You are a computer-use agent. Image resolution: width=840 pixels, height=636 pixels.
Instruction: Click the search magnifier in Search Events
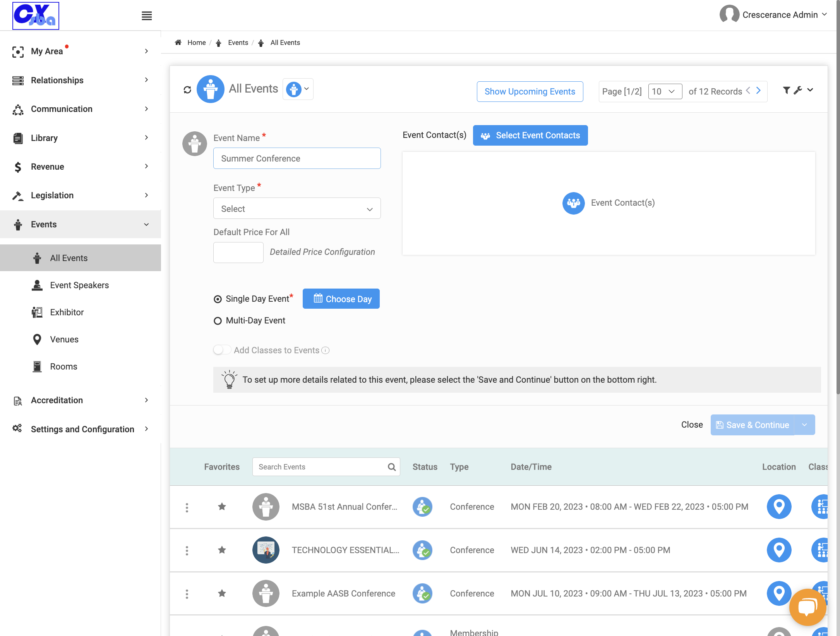click(392, 467)
